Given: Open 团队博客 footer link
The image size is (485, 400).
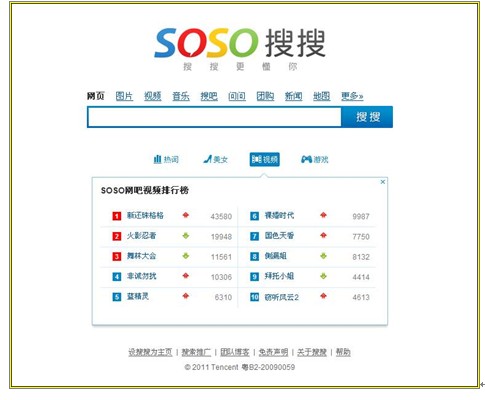Looking at the screenshot, I should pyautogui.click(x=235, y=352).
